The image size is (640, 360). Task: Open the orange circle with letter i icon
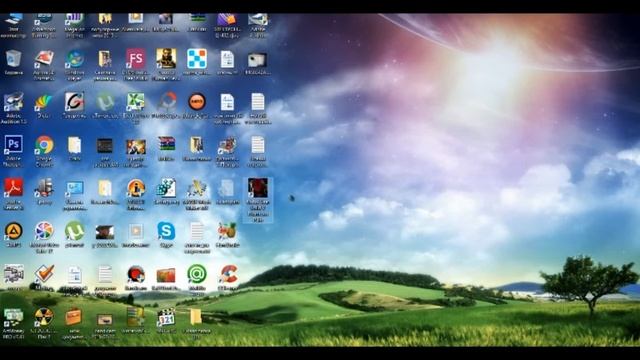coord(136,188)
